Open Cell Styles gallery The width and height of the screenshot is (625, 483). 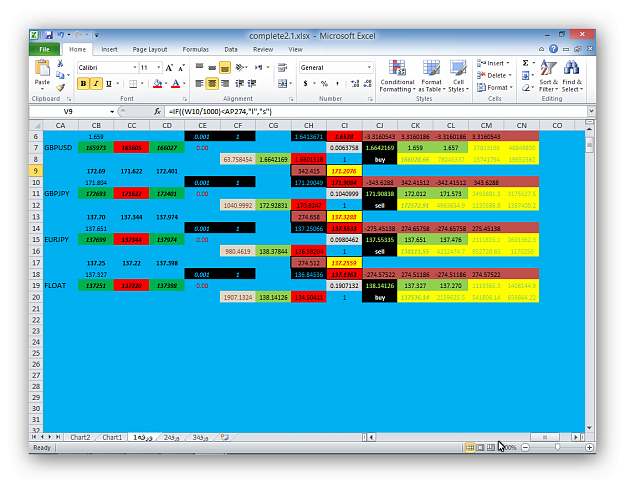click(458, 77)
